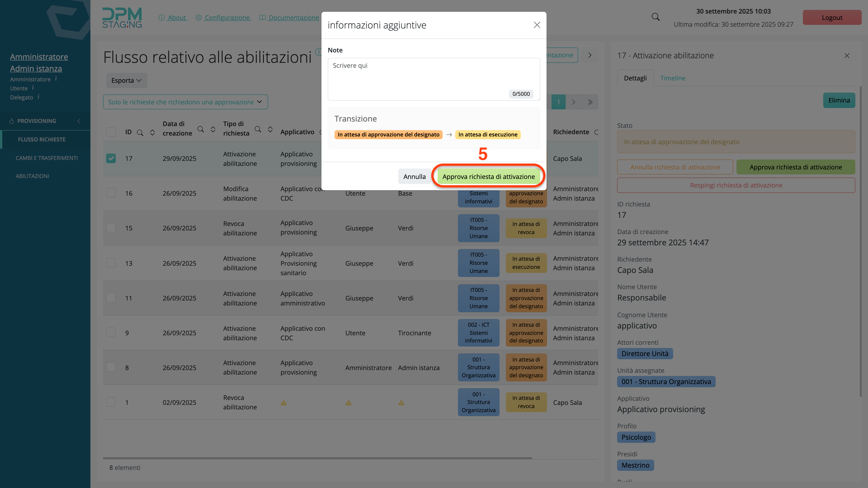Click the ID column search icon
This screenshot has height=488, width=868.
tap(140, 132)
